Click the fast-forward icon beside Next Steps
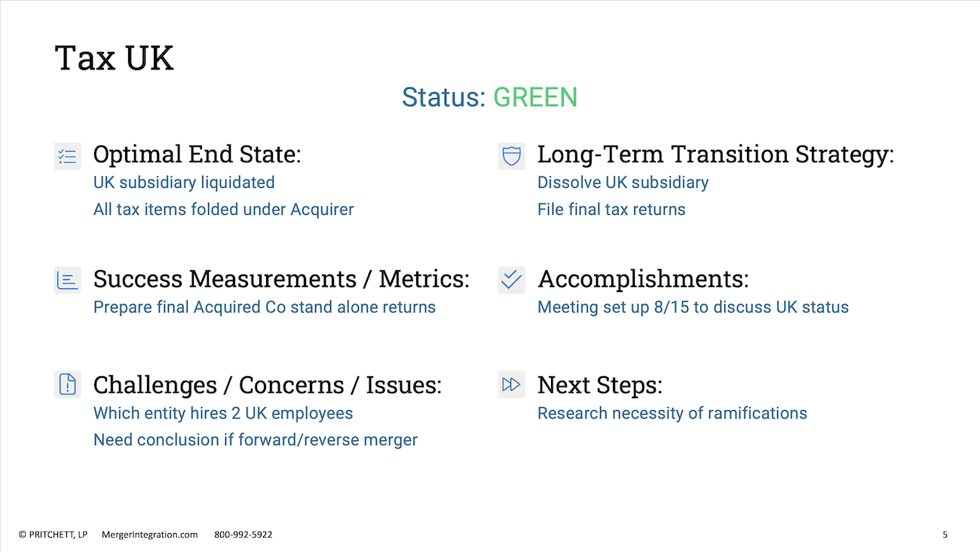The height and width of the screenshot is (552, 980). tap(511, 385)
